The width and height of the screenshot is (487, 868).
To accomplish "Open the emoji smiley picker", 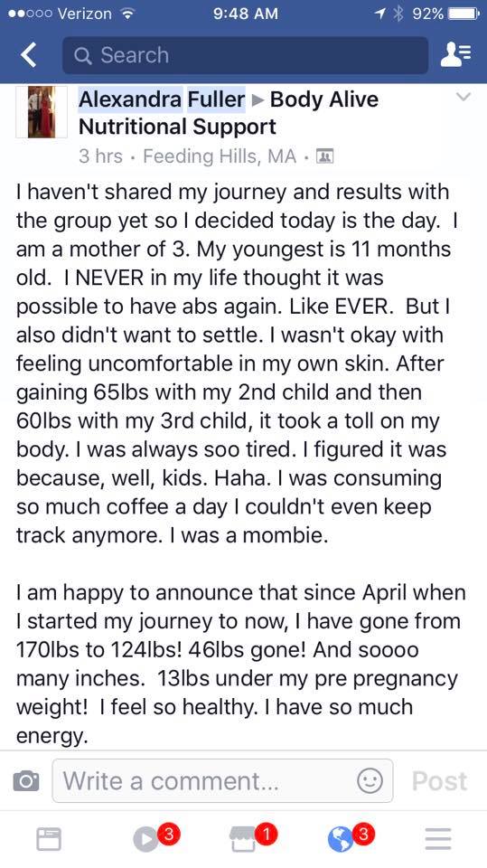I will point(370,781).
